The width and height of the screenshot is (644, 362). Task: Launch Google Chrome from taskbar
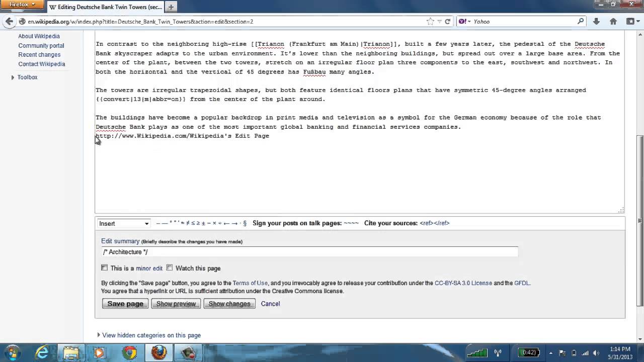(130, 353)
